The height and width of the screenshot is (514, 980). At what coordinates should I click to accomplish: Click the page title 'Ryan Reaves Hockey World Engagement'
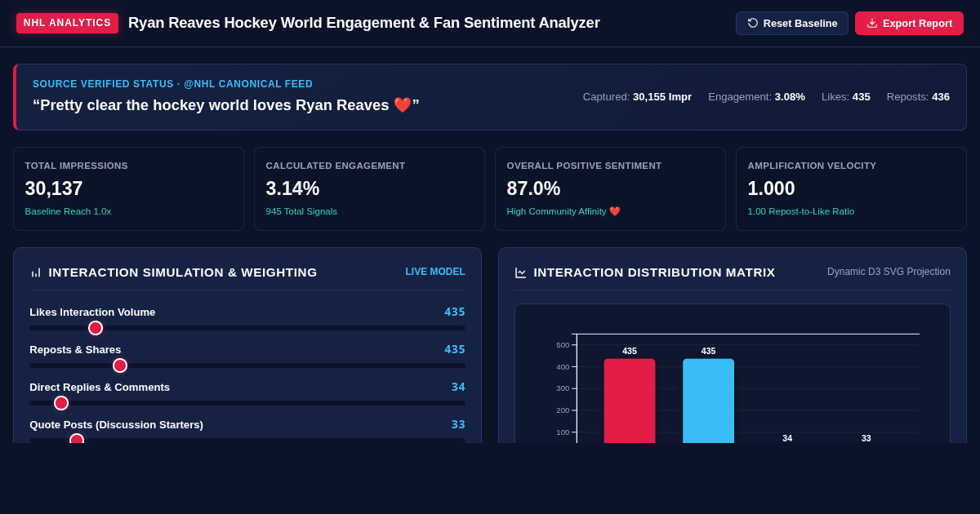(x=364, y=23)
